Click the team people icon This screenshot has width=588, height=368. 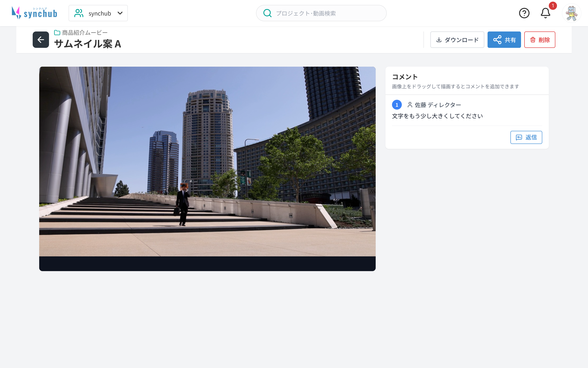(79, 13)
